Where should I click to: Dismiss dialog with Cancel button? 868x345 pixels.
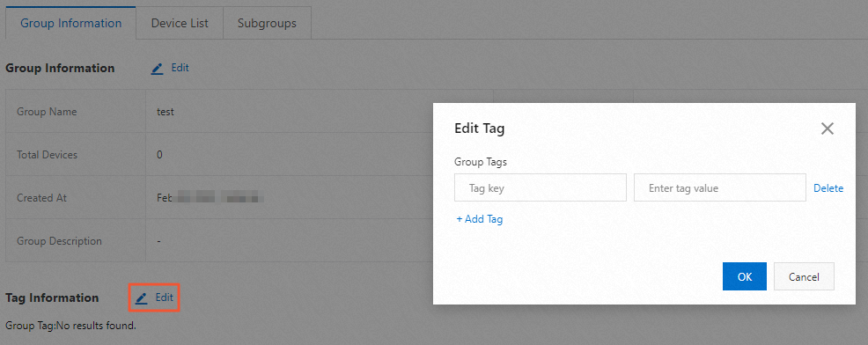click(x=804, y=276)
